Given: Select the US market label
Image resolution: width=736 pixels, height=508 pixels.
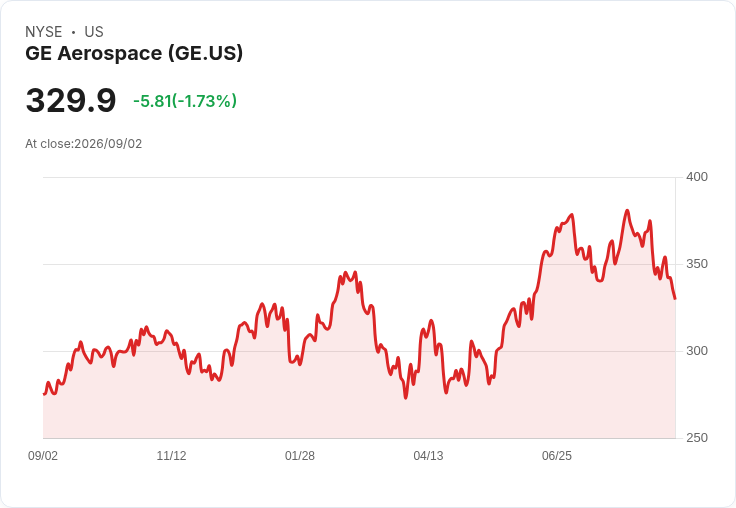Looking at the screenshot, I should click(x=94, y=32).
